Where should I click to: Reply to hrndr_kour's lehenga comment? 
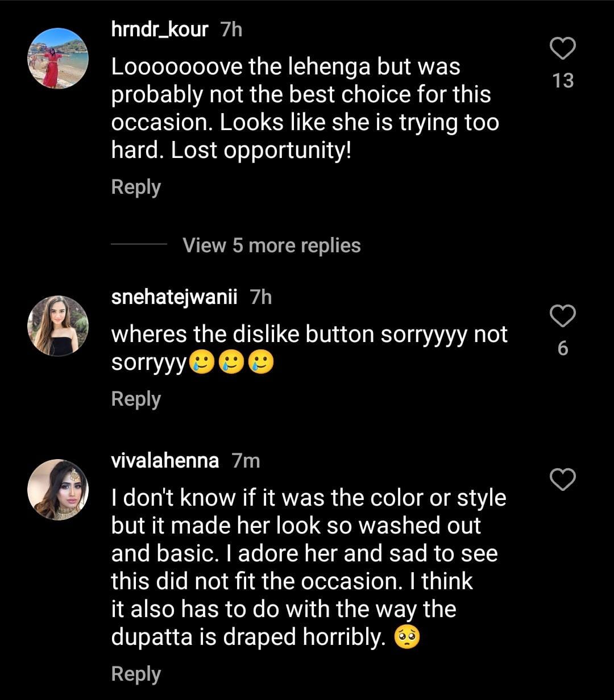136,187
